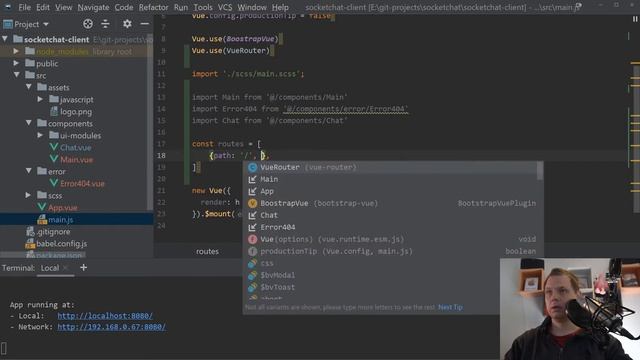Open .gitignore file
This screenshot has height=360, width=640.
[x=53, y=232]
